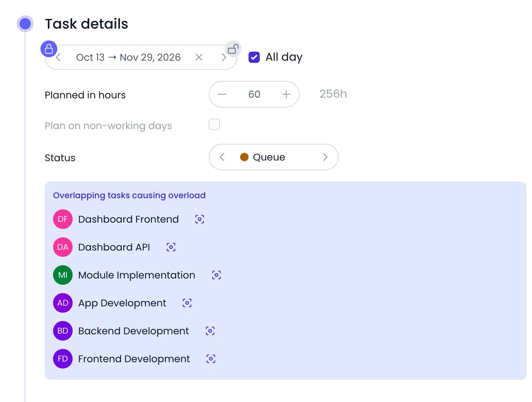Image resolution: width=532 pixels, height=402 pixels.
Task: Focus on Dashboard Frontend task icon
Action: click(200, 219)
